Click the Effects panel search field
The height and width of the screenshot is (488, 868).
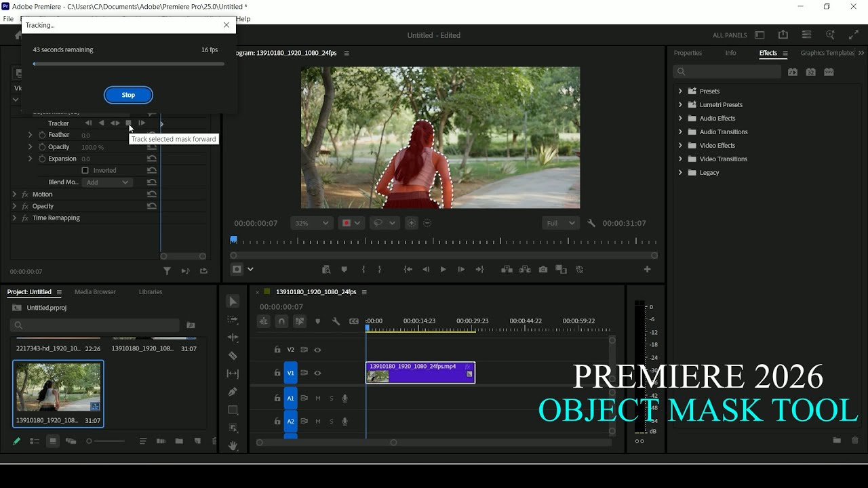727,72
